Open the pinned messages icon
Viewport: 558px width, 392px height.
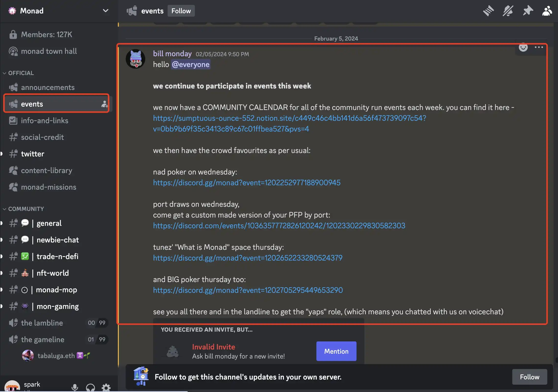[528, 11]
